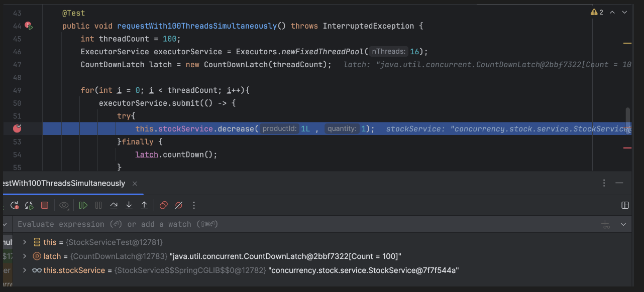Click the nThreads inline hint
644x292 pixels.
[389, 52]
